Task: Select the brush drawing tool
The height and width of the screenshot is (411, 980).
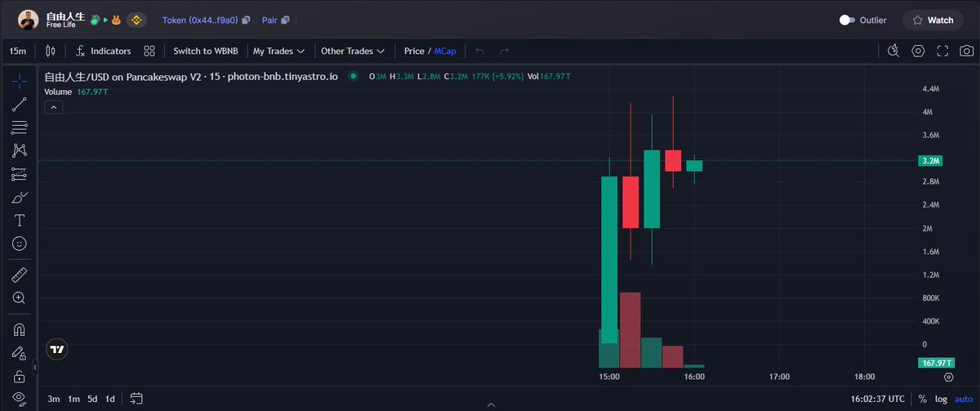Action: [x=20, y=198]
